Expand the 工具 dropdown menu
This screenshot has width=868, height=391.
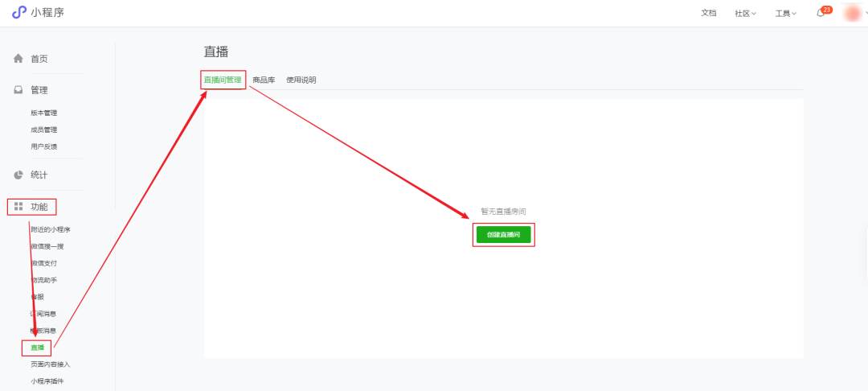click(x=785, y=14)
